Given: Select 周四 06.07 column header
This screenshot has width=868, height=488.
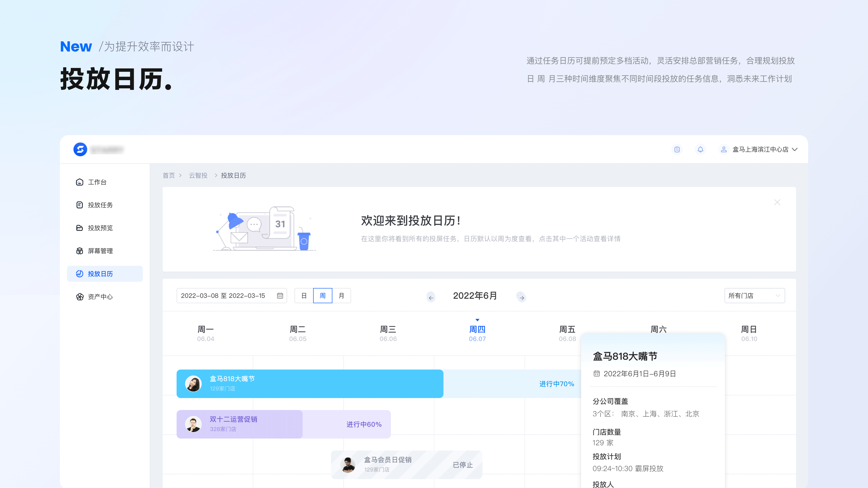Looking at the screenshot, I should pos(477,333).
